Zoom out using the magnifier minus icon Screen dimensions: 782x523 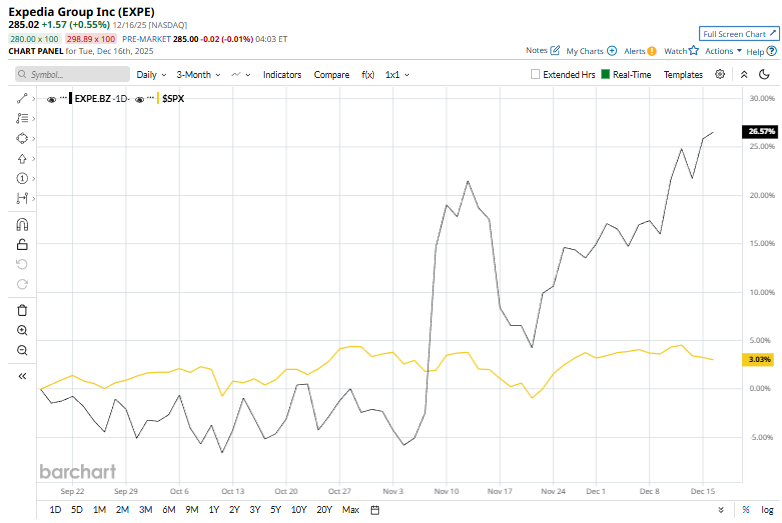pyautogui.click(x=22, y=350)
